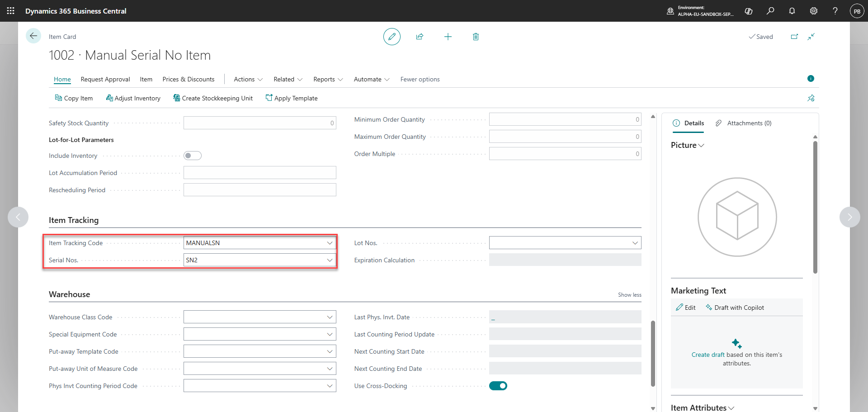This screenshot has width=868, height=412.
Task: Delete the item using trash icon
Action: [x=476, y=37]
